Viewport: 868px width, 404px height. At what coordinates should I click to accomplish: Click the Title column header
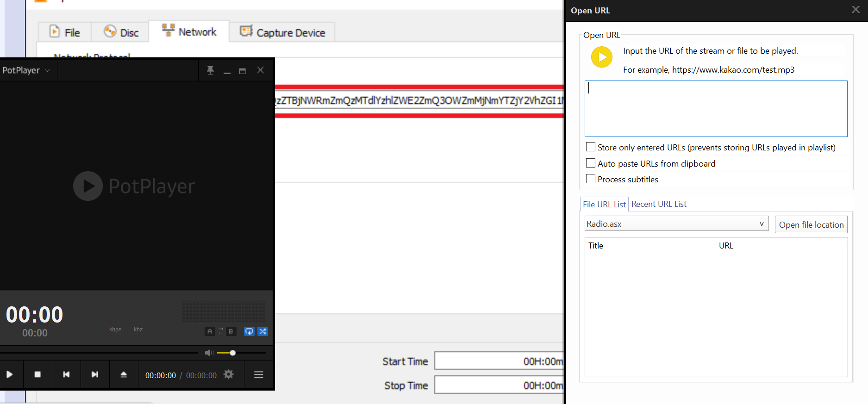(x=651, y=246)
